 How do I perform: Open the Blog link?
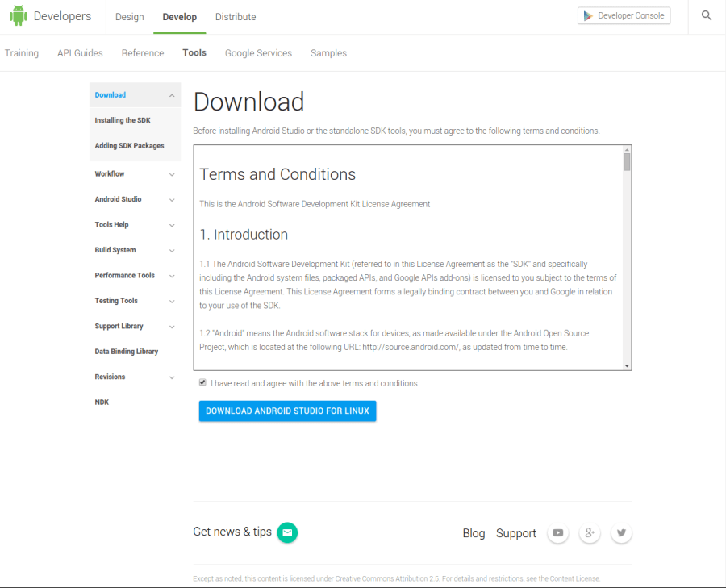coord(474,532)
